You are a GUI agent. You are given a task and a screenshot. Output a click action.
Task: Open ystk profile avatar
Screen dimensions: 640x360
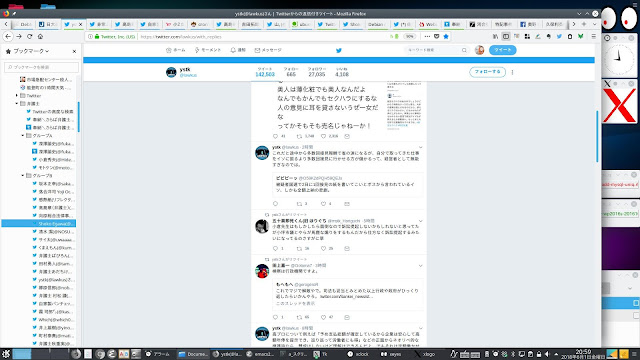pyautogui.click(x=171, y=72)
